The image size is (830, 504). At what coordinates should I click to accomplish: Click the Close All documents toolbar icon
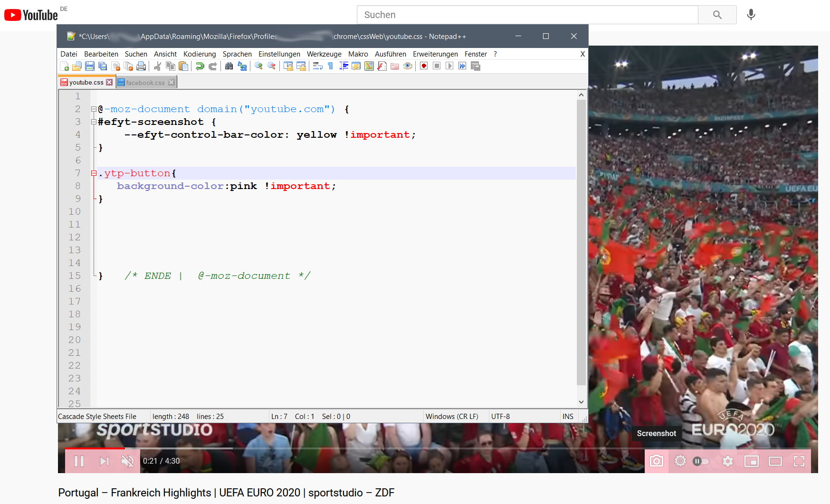(x=128, y=66)
